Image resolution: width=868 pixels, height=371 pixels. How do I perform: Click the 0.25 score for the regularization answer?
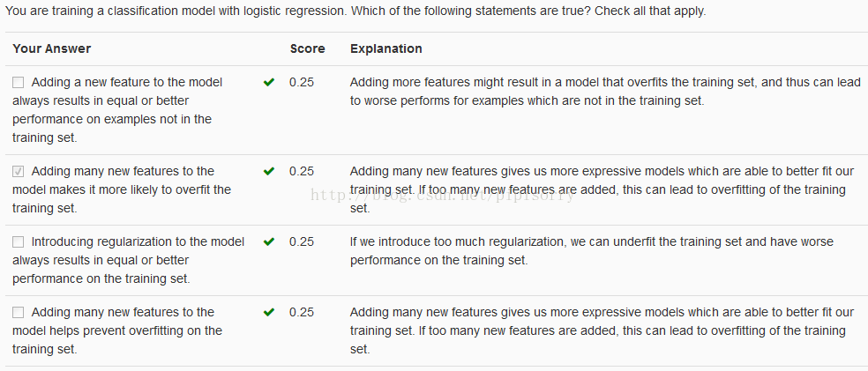click(301, 241)
